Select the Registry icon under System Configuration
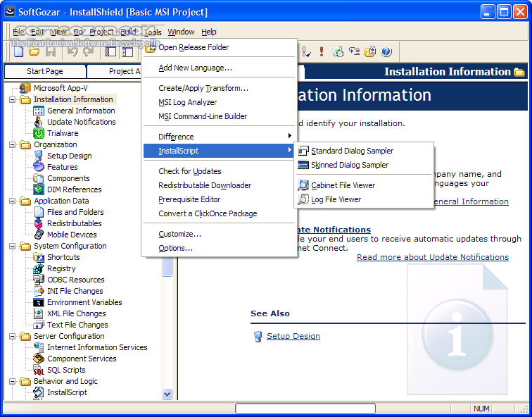The width and height of the screenshot is (532, 417). click(x=39, y=268)
